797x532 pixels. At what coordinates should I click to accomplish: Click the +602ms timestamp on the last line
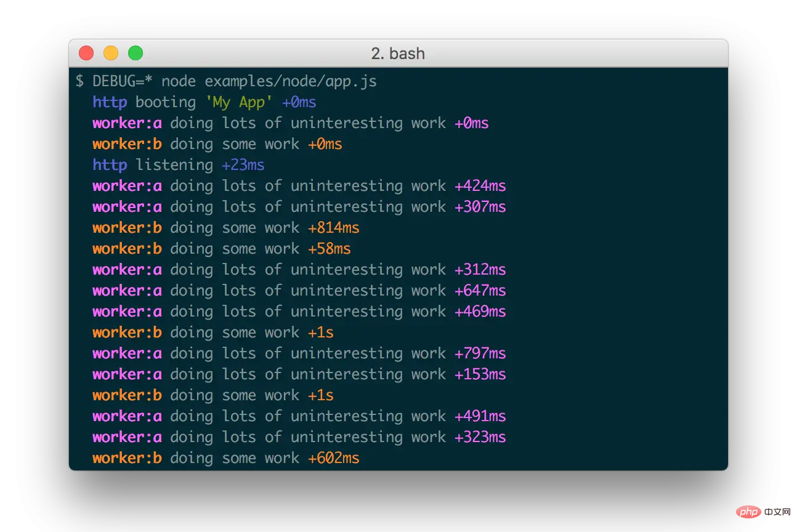tap(334, 458)
